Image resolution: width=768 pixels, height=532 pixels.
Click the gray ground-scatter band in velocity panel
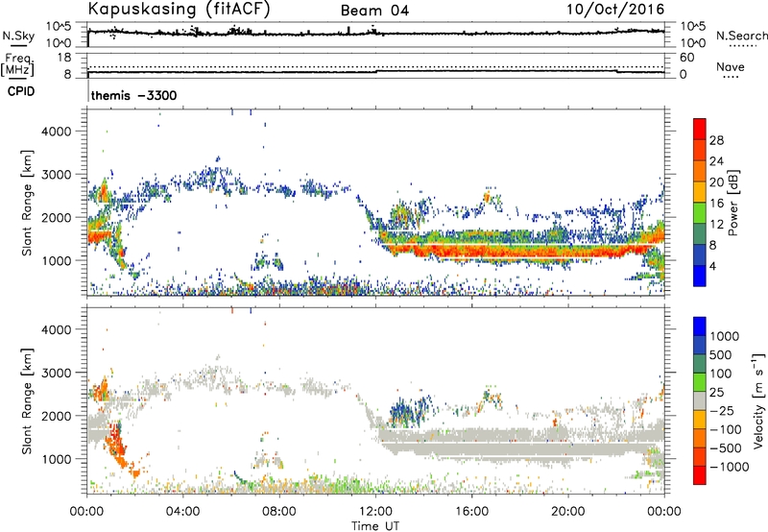click(x=519, y=445)
